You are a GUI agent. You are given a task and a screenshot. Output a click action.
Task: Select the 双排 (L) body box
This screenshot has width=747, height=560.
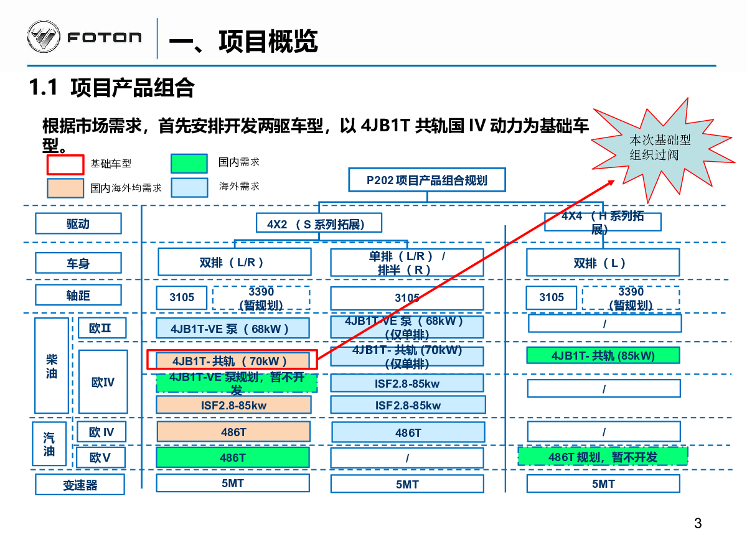[x=603, y=263]
